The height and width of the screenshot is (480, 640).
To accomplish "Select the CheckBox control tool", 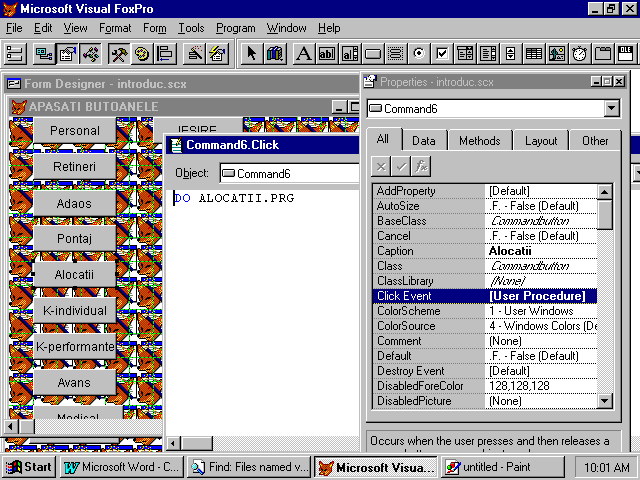I will (x=443, y=53).
